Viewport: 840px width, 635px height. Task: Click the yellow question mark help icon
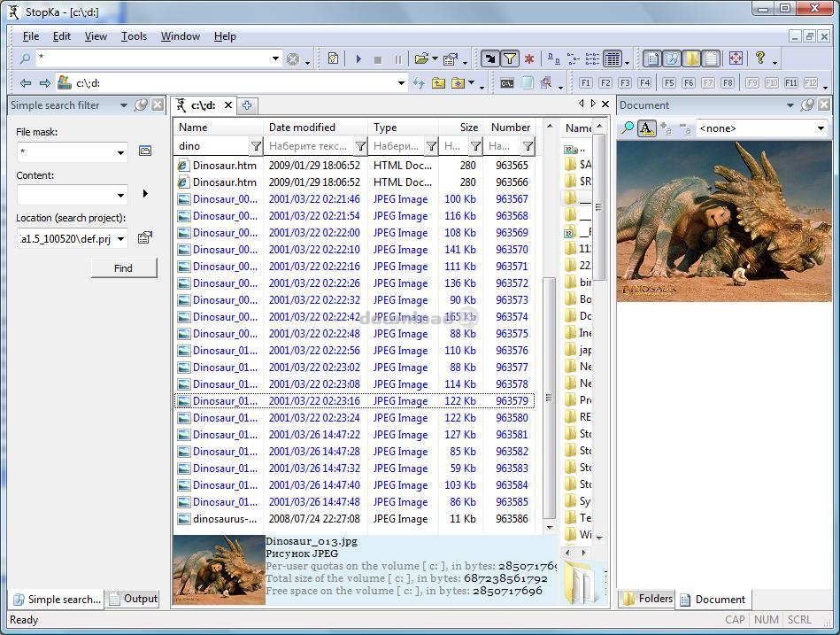(x=759, y=58)
